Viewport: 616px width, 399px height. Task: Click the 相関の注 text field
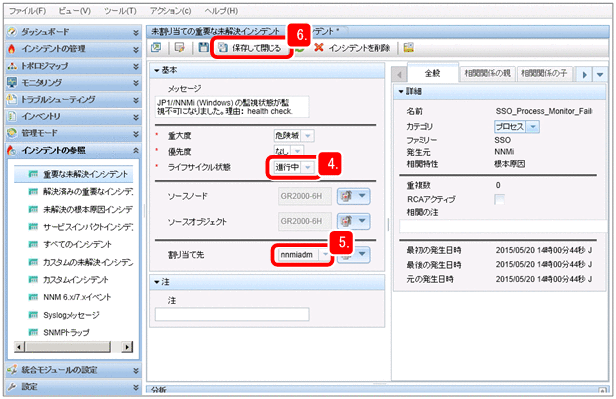[x=503, y=226]
